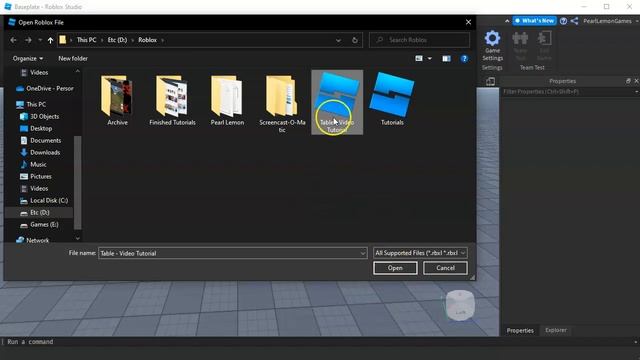Select Network in the sidebar

32,240
